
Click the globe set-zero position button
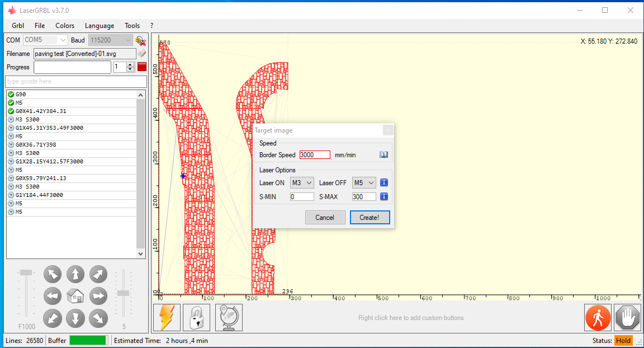click(229, 318)
